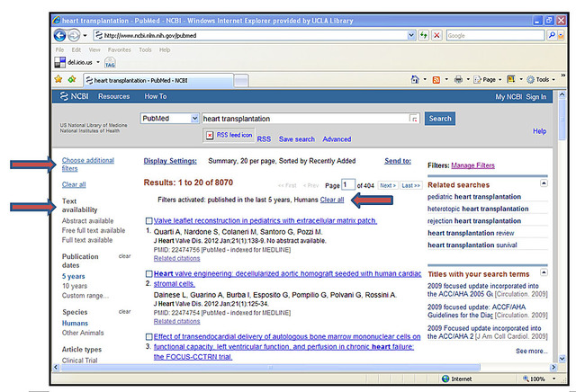Open NCBI Resources menu
Screen dimensions: 576x392
[114, 96]
